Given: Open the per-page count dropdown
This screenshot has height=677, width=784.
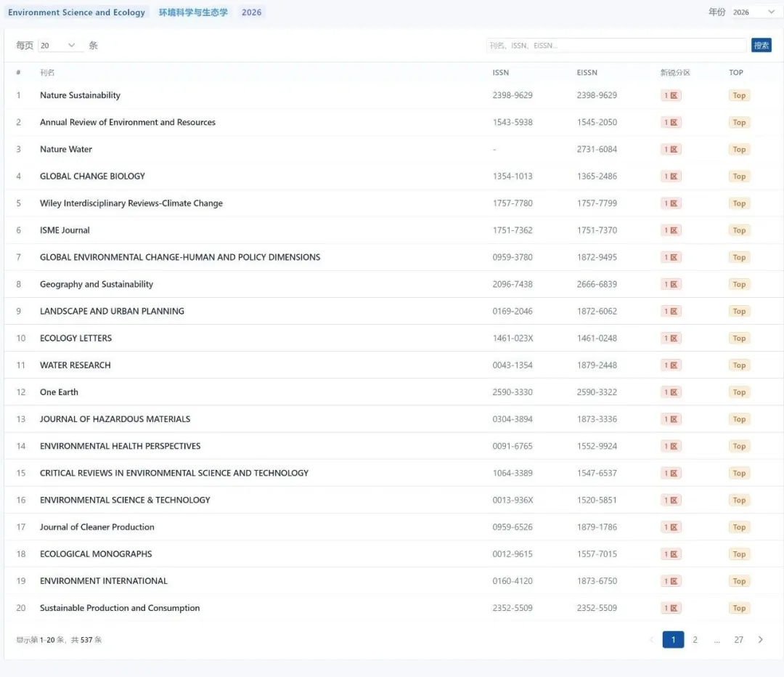Looking at the screenshot, I should [x=60, y=45].
